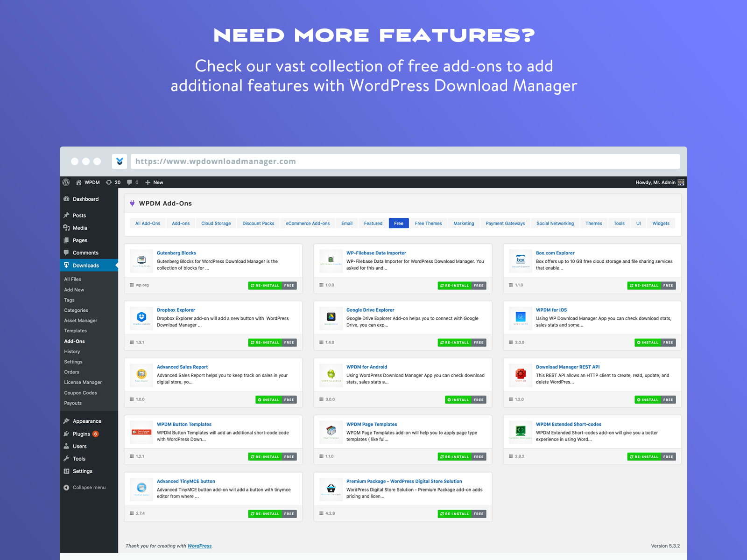
Task: Install the Advanced Sales Report add-on
Action: pyautogui.click(x=269, y=400)
